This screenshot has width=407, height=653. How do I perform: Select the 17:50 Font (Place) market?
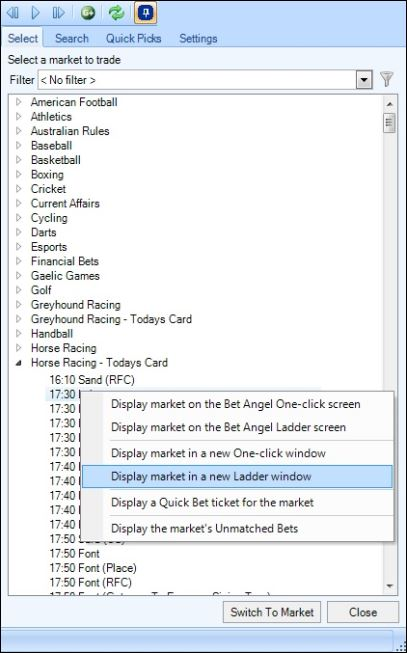[x=93, y=568]
